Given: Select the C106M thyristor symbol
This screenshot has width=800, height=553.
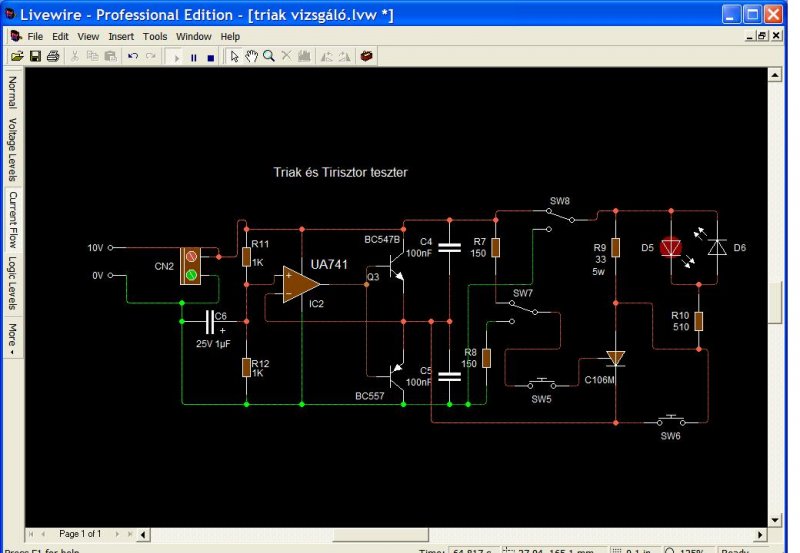Looking at the screenshot, I should (x=615, y=358).
